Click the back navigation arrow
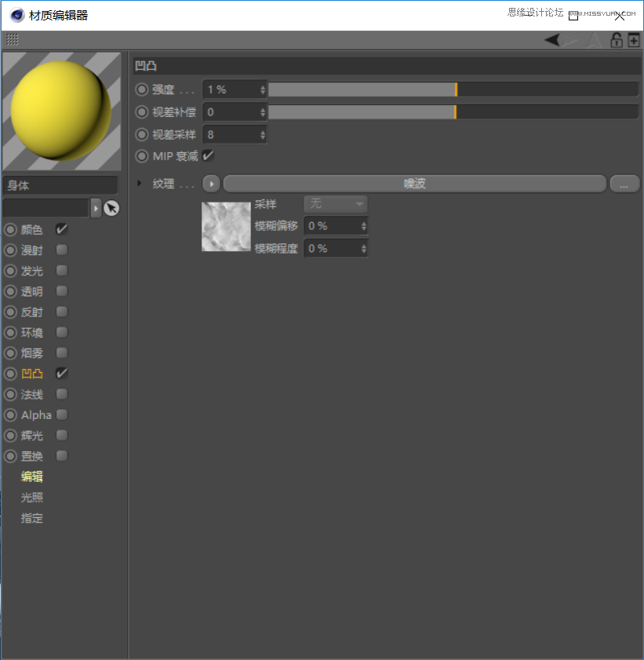This screenshot has height=660, width=644. click(551, 39)
